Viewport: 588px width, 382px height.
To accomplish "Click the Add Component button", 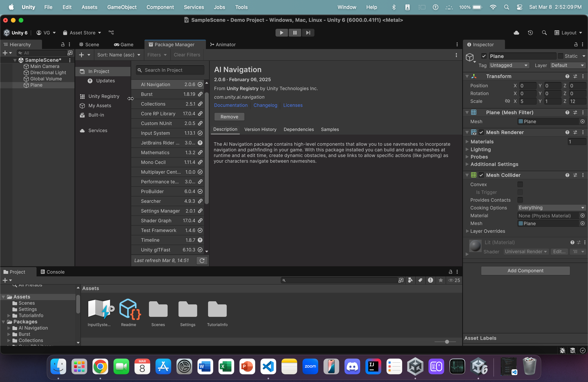I will [525, 271].
